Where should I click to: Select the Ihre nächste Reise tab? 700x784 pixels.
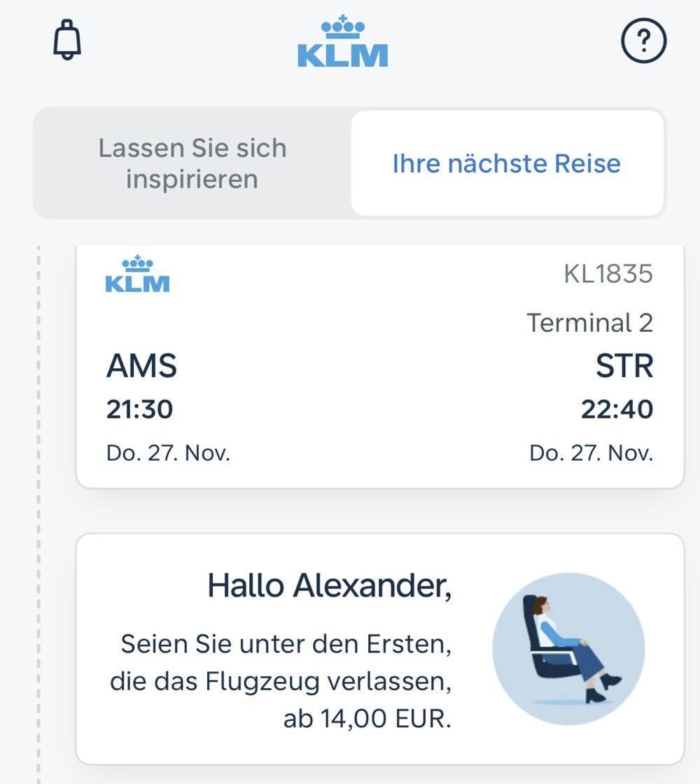click(x=506, y=164)
